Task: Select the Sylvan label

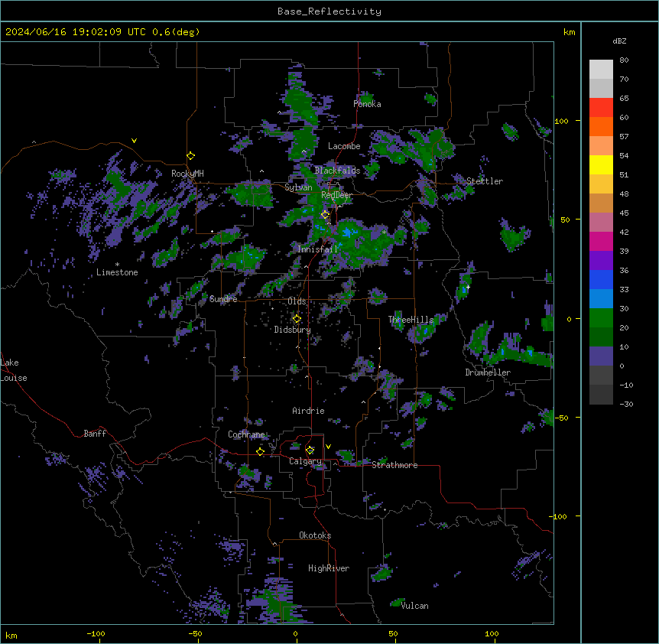Action: [x=298, y=187]
